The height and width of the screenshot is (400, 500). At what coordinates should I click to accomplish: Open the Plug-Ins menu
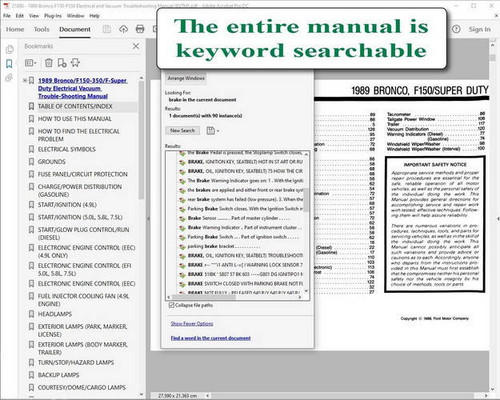point(53,16)
